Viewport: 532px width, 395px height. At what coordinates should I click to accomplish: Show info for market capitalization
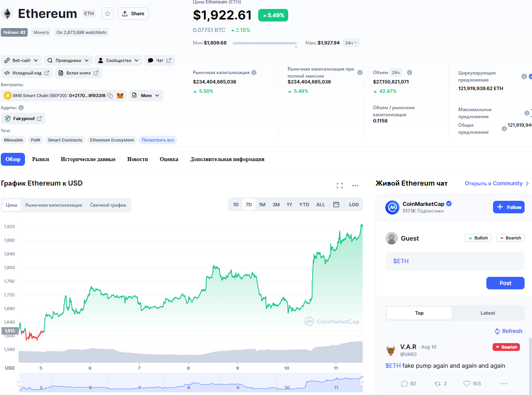(x=254, y=73)
